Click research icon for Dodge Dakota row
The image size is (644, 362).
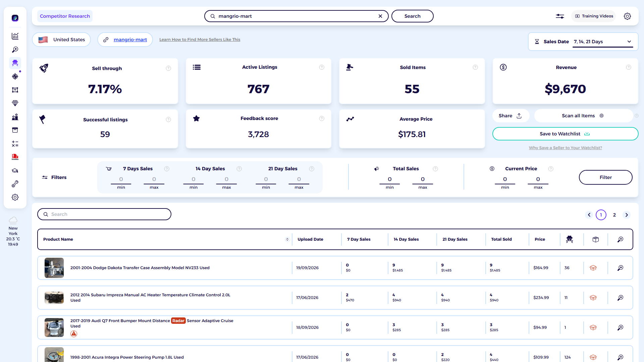pos(621,268)
